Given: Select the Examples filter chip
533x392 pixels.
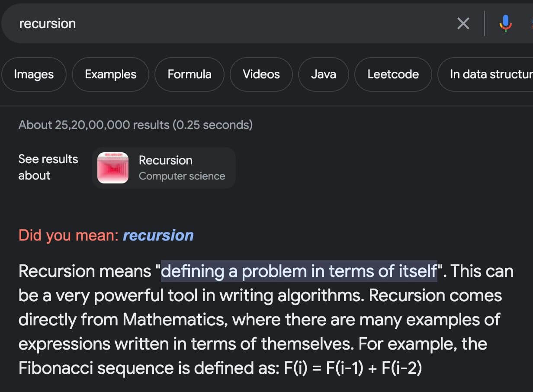Looking at the screenshot, I should 110,74.
